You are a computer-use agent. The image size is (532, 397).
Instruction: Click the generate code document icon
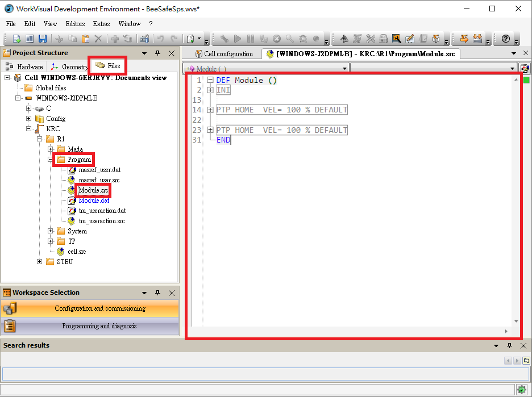coord(190,39)
